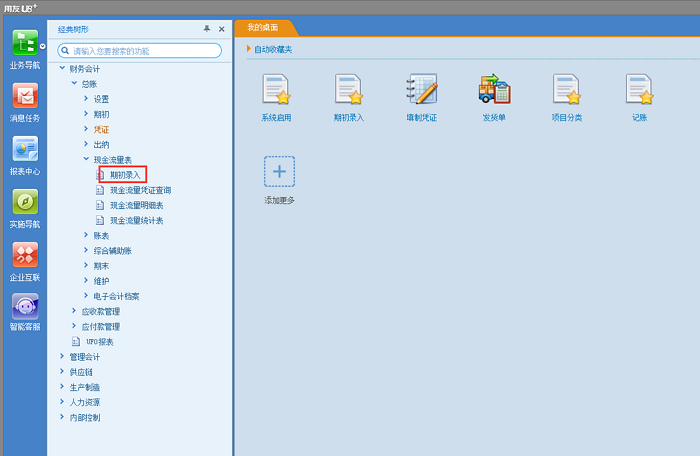700x456 pixels.
Task: Collapse the 自动收藏夹 section triangle
Action: pyautogui.click(x=249, y=49)
